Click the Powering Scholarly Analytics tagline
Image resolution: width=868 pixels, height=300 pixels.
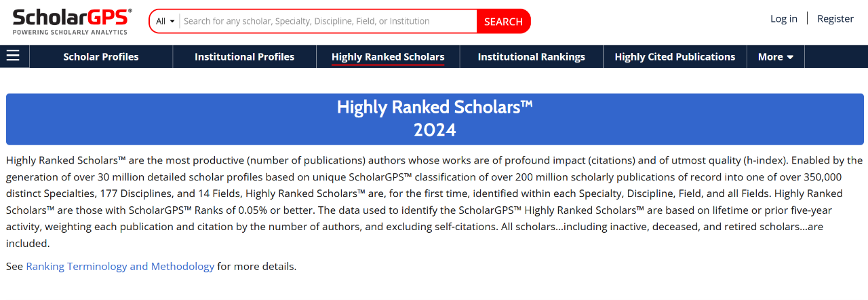(70, 32)
